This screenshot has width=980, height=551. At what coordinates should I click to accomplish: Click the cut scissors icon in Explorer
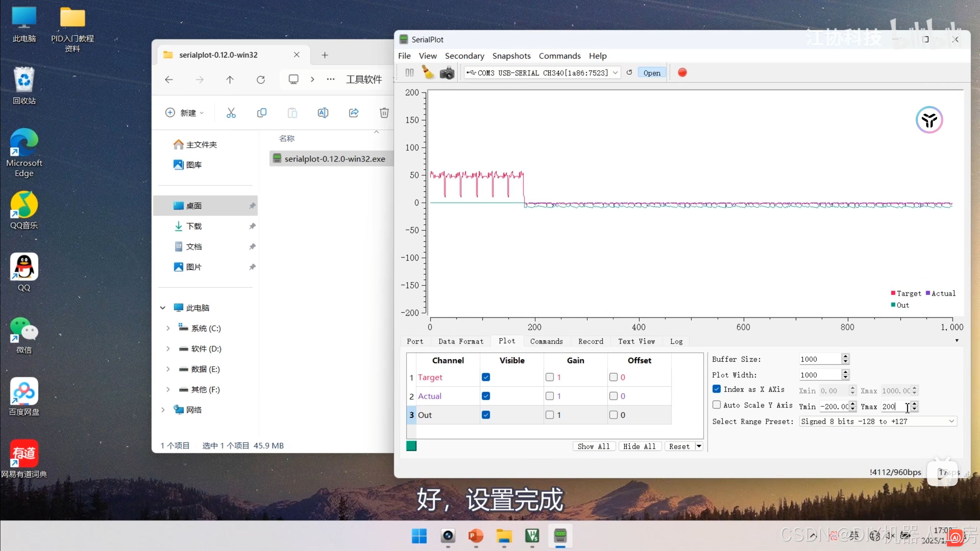[231, 113]
